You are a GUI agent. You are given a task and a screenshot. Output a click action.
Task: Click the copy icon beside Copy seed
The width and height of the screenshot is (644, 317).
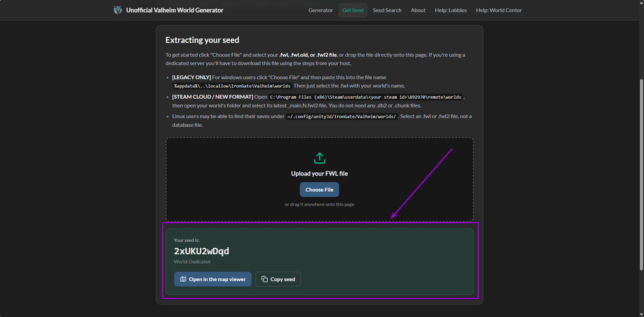[x=265, y=279]
